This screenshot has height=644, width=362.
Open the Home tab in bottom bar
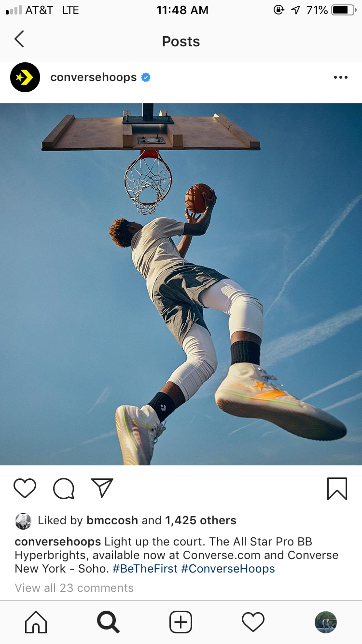36,622
